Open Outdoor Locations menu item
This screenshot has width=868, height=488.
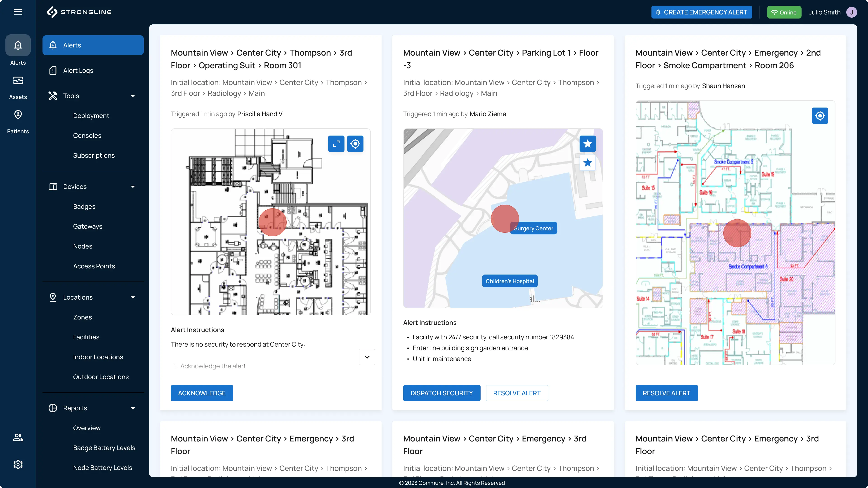click(101, 377)
